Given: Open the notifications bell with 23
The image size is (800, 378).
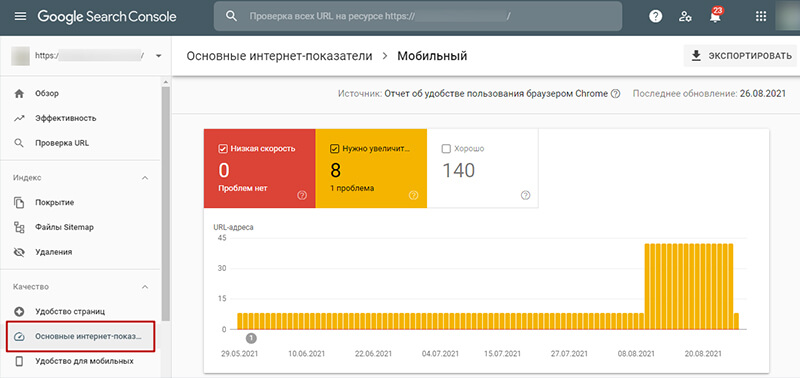Looking at the screenshot, I should [x=716, y=15].
